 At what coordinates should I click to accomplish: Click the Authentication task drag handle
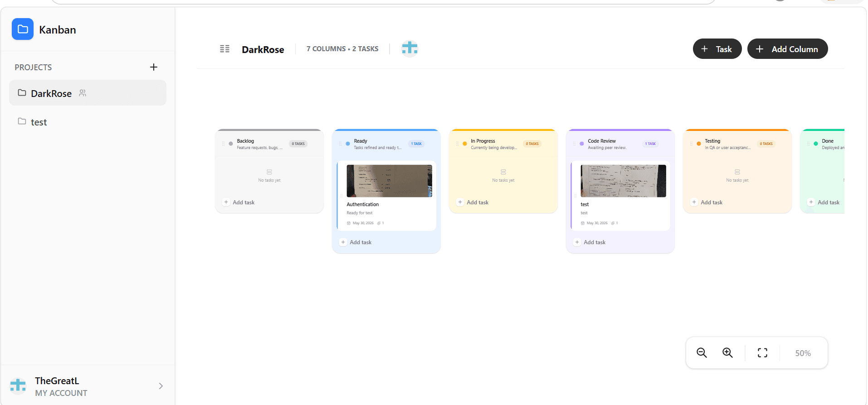pyautogui.click(x=341, y=196)
